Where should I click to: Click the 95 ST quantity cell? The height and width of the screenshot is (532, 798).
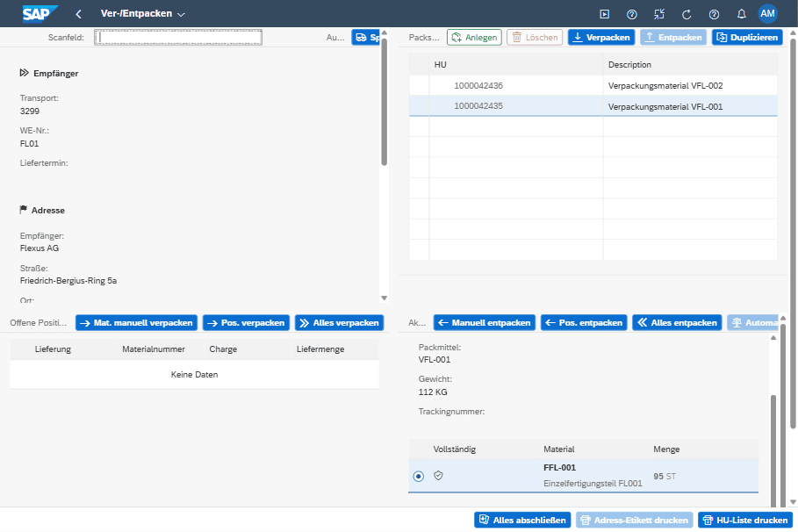(x=665, y=477)
